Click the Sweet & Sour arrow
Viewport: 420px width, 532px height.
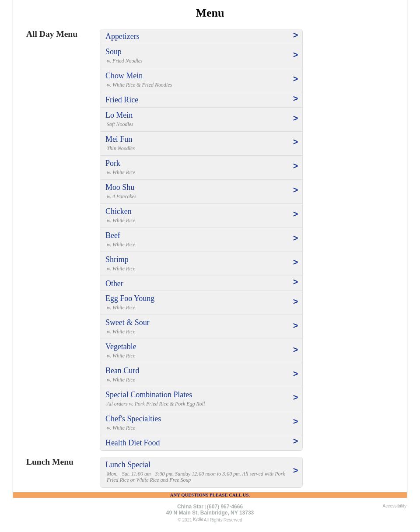pos(295,326)
